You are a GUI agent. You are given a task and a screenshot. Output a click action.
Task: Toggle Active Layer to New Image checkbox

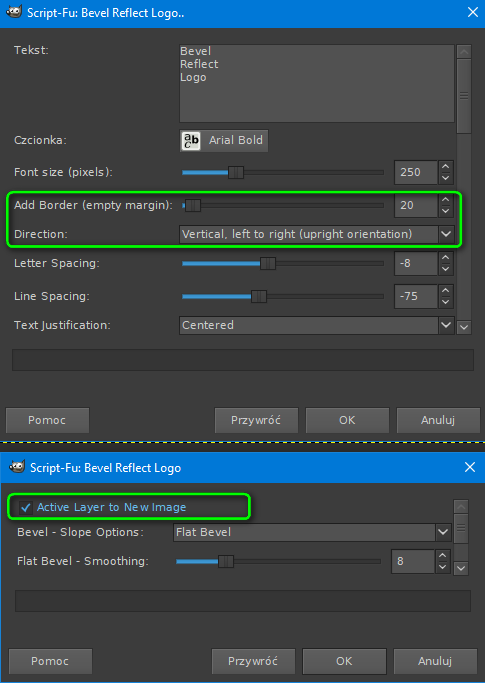tap(26, 507)
